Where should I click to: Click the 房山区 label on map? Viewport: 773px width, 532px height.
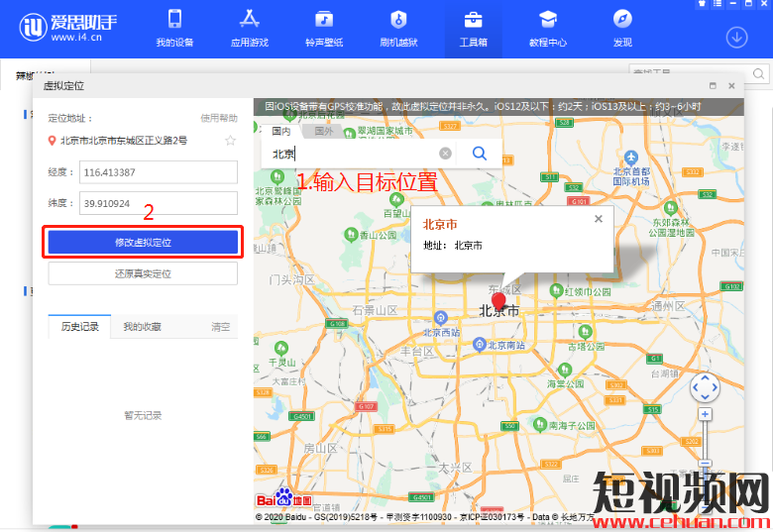click(x=320, y=448)
